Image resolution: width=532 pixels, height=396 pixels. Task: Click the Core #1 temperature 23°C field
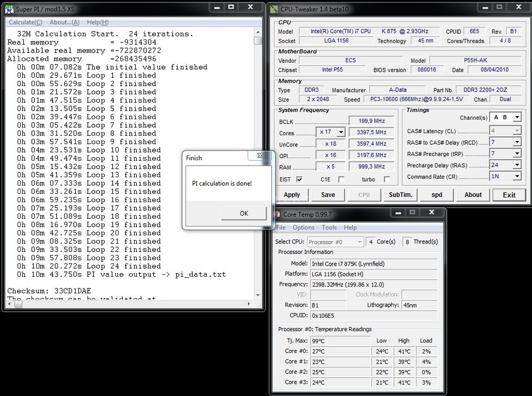click(x=340, y=362)
